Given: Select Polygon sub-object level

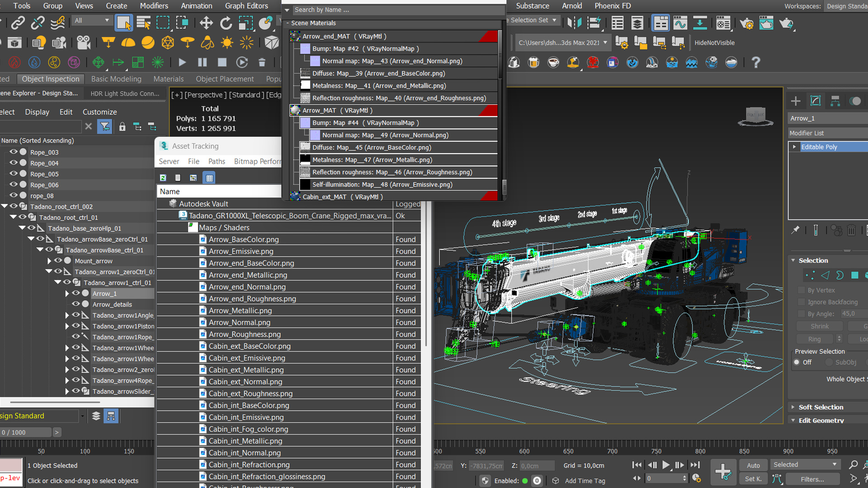Looking at the screenshot, I should [x=854, y=275].
